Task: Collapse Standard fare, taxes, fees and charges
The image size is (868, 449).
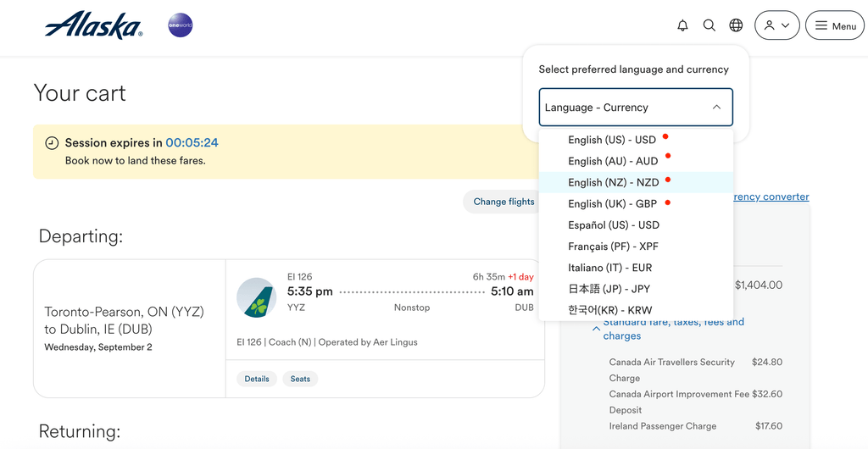Action: pyautogui.click(x=668, y=329)
